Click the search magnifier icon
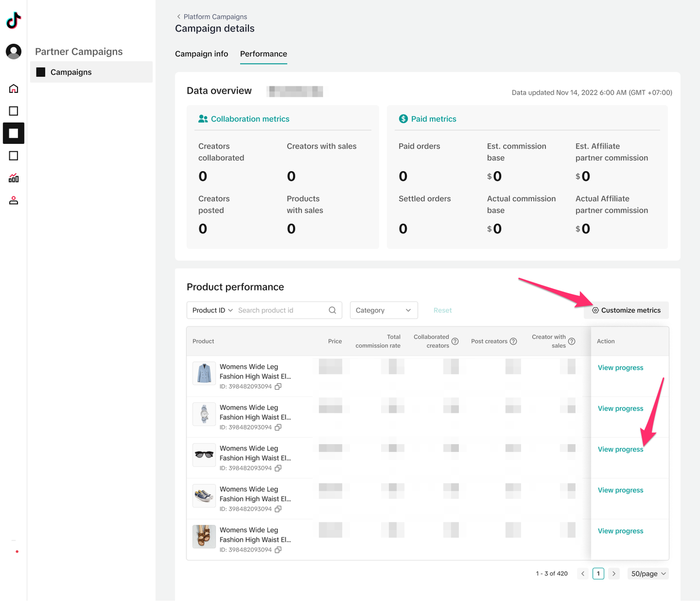700x608 pixels. (332, 310)
